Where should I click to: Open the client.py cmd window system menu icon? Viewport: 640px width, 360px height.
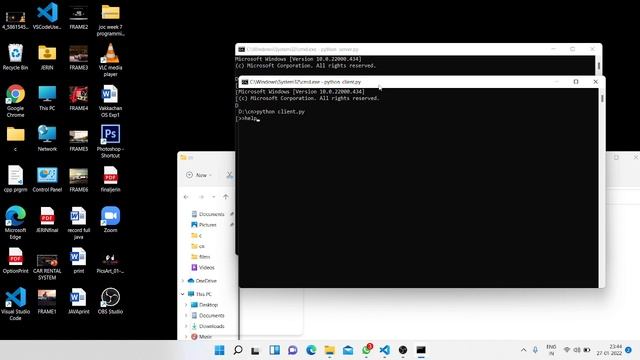pyautogui.click(x=244, y=82)
